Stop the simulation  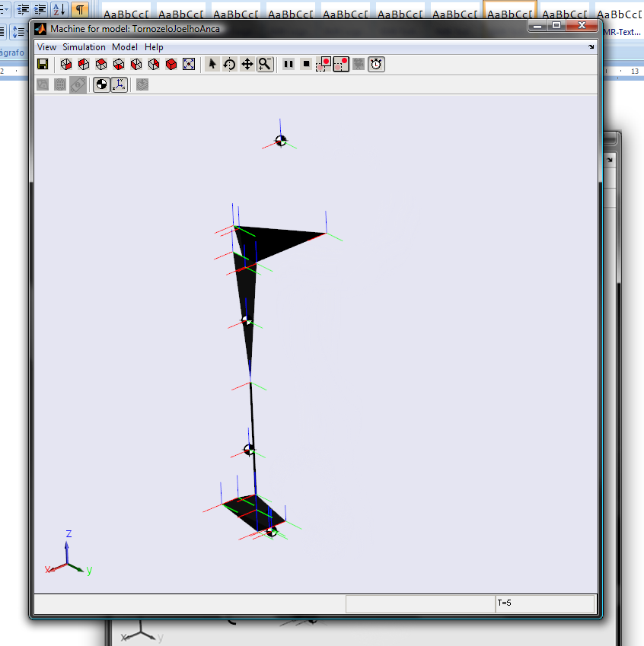[306, 65]
